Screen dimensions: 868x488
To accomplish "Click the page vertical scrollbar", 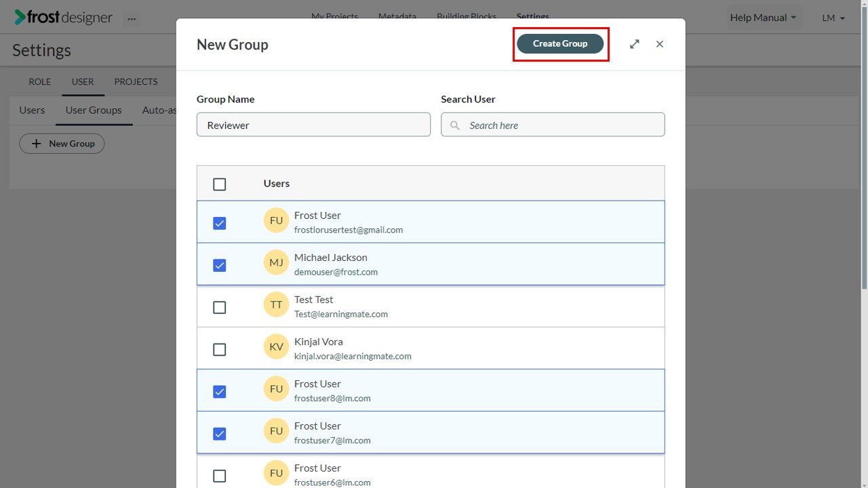I will (864, 149).
